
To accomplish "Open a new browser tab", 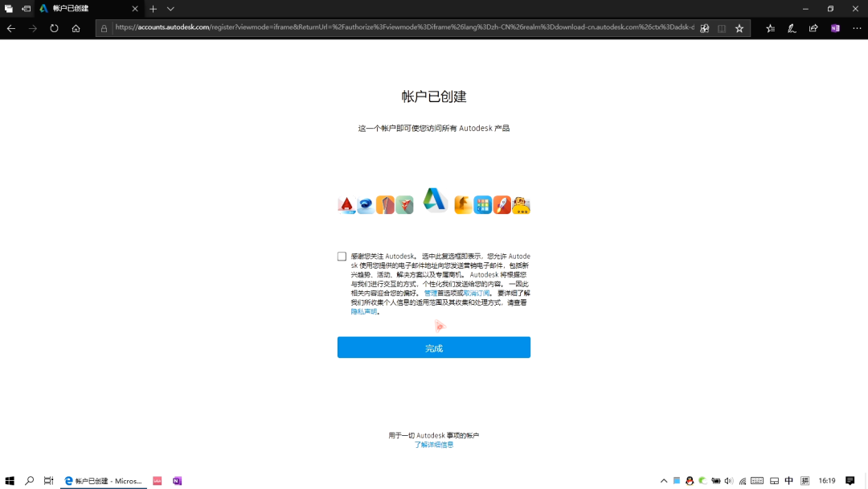I will pos(154,9).
